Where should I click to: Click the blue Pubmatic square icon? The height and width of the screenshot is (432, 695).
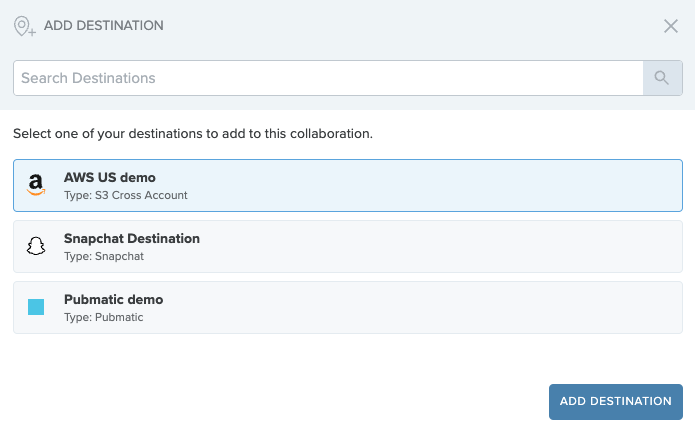pyautogui.click(x=36, y=307)
